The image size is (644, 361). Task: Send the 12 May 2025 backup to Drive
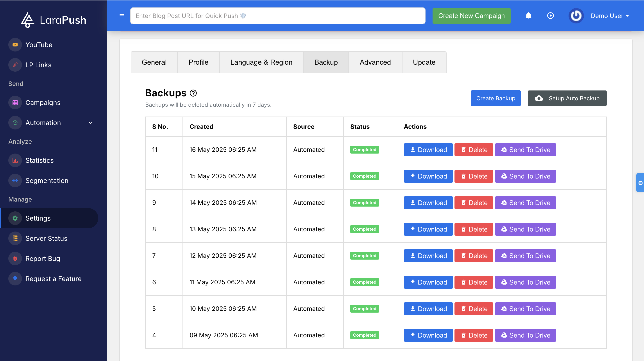(x=526, y=256)
